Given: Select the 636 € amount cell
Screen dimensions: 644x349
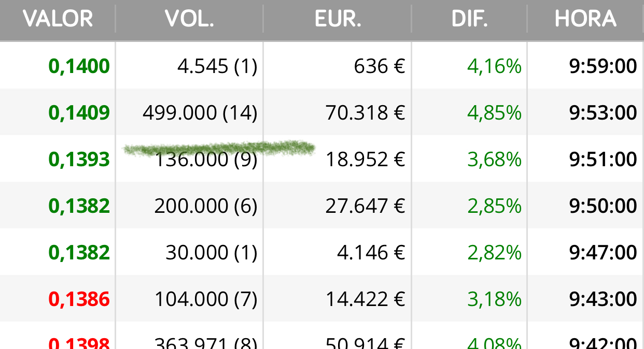Looking at the screenshot, I should pyautogui.click(x=380, y=66).
